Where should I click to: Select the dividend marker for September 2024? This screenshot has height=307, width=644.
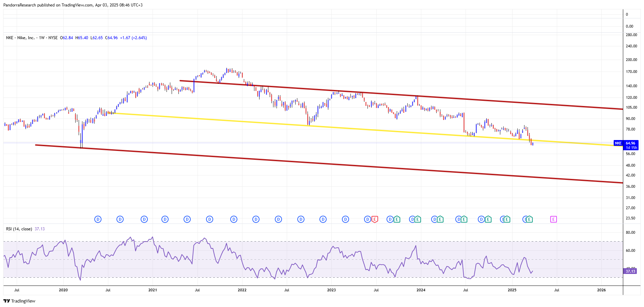(x=481, y=219)
